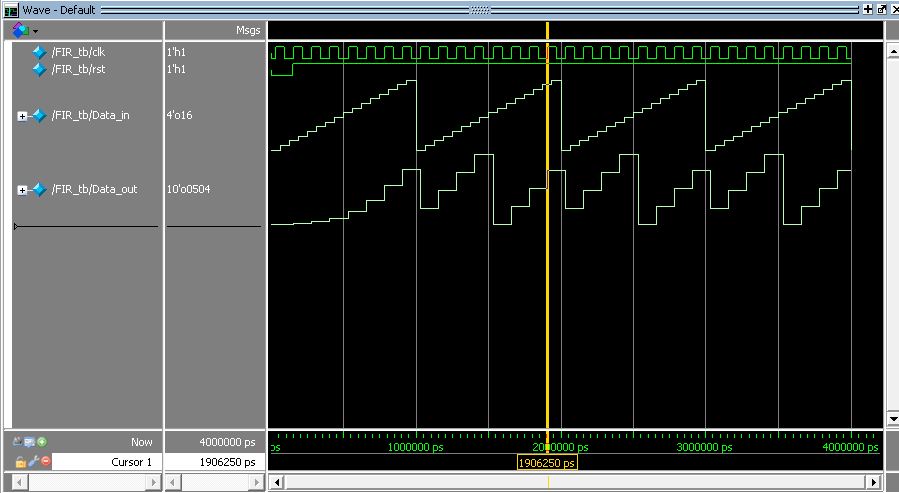The image size is (899, 493).
Task: Toggle the Cursor 1 lock icon
Action: (x=20, y=461)
